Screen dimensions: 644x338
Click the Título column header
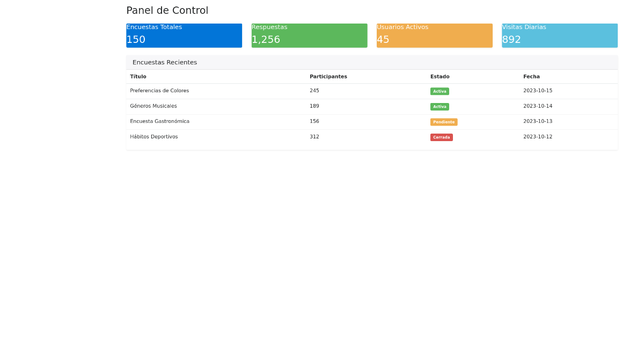(x=138, y=77)
